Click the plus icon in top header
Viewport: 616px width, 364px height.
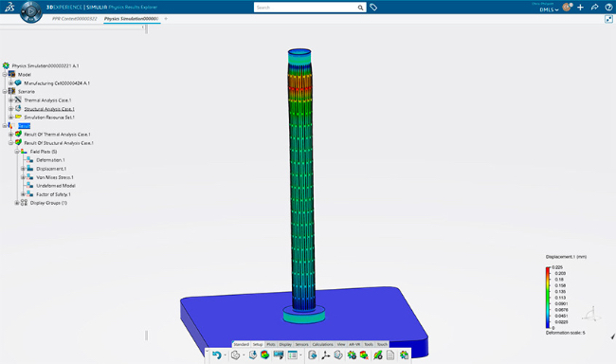[580, 7]
